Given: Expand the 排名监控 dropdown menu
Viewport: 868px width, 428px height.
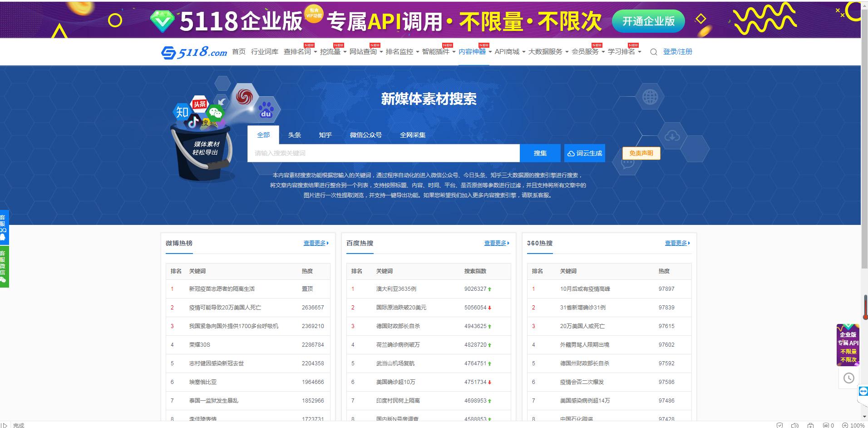Looking at the screenshot, I should [402, 52].
